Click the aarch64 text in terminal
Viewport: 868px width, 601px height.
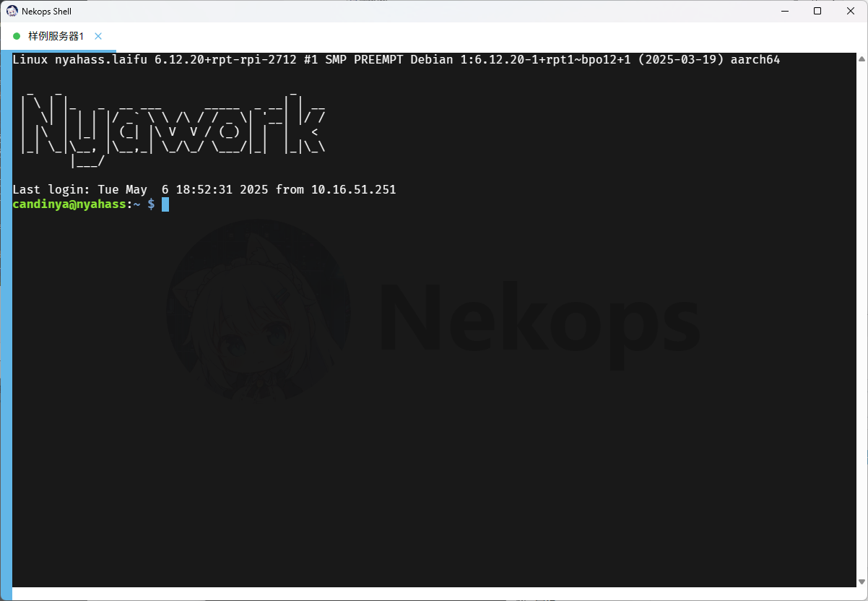755,60
